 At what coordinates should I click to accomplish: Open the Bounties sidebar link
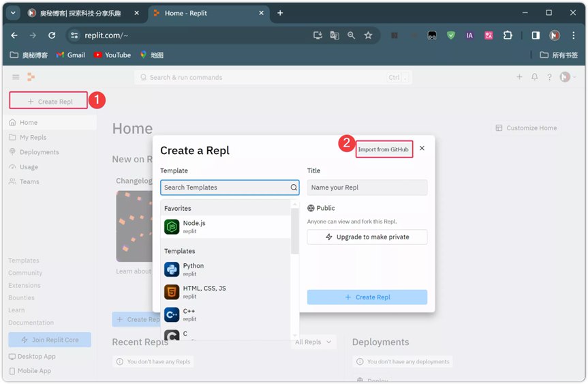point(21,297)
